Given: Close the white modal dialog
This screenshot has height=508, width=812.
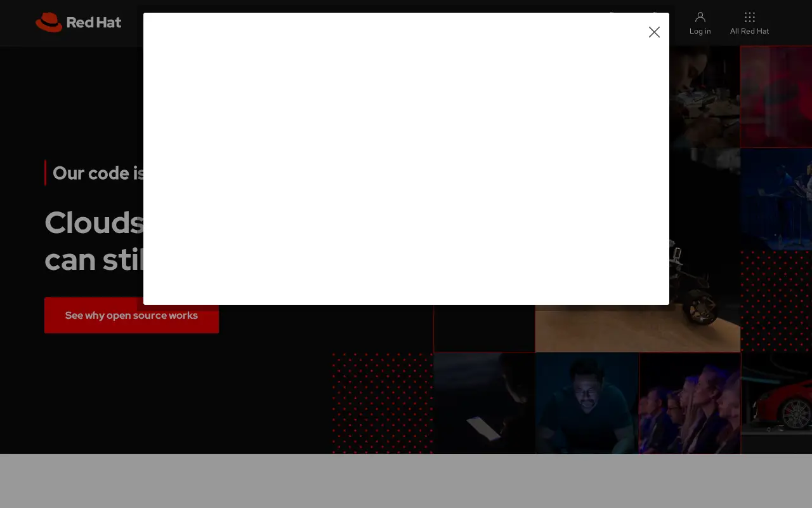Looking at the screenshot, I should point(654,32).
